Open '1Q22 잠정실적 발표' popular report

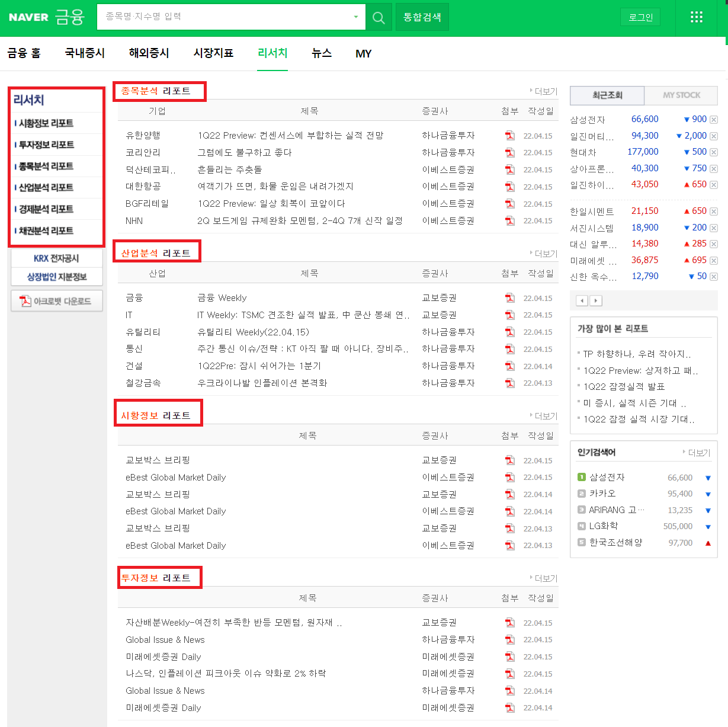pyautogui.click(x=624, y=387)
